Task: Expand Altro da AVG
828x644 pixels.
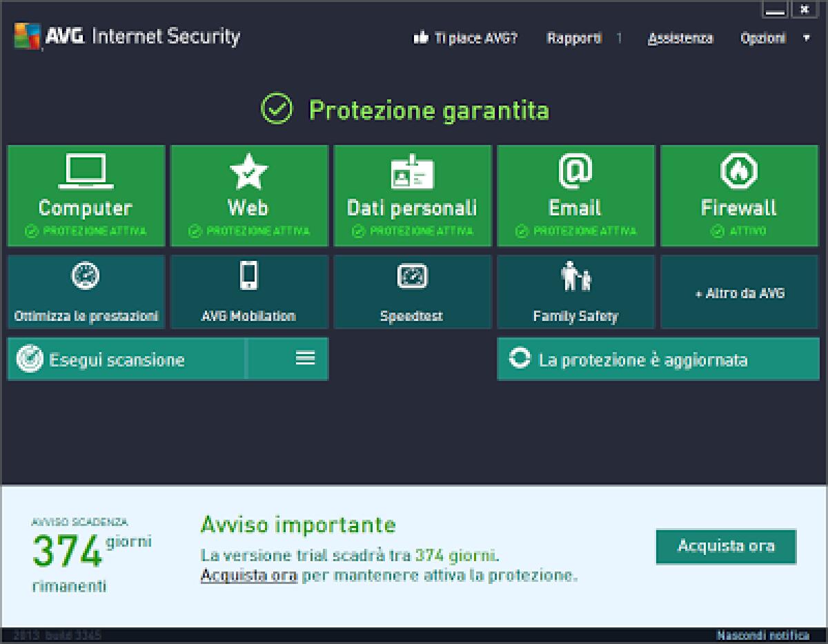Action: (x=738, y=293)
